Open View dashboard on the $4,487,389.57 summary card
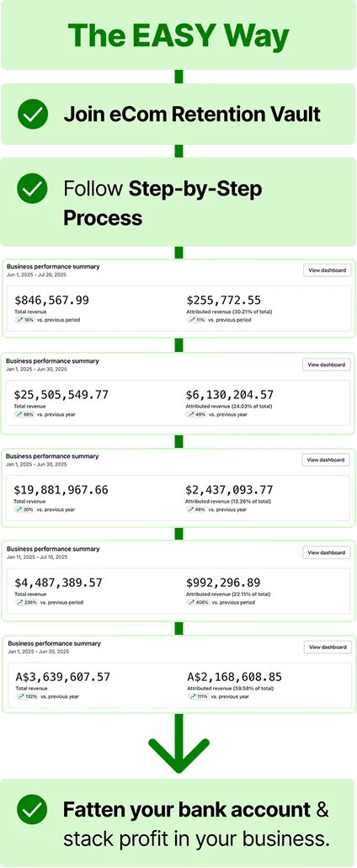 (x=327, y=552)
